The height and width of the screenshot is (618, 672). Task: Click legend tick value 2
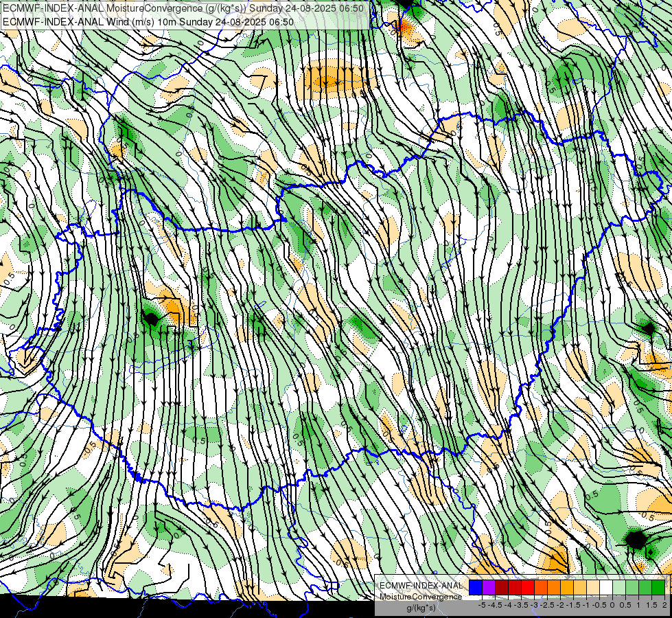tap(664, 605)
